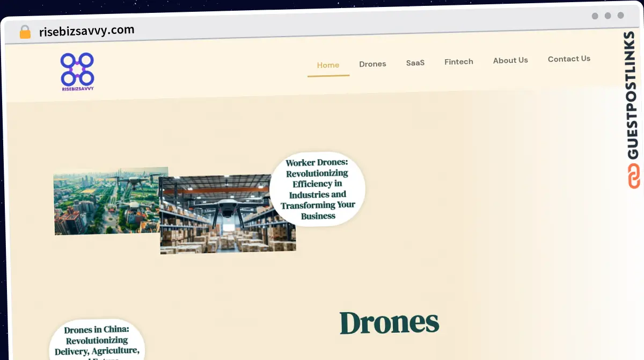Click the risebizsavvy.com address text
Image resolution: width=644 pixels, height=360 pixels.
87,31
